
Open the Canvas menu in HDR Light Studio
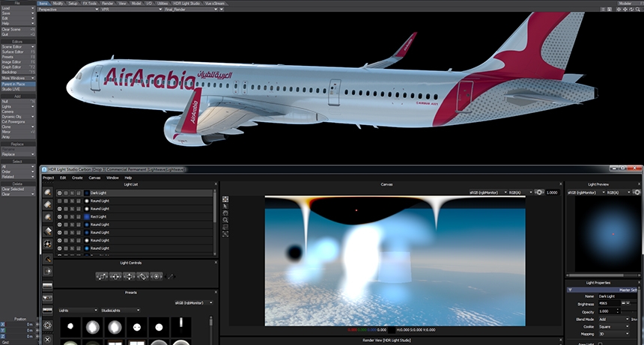(94, 177)
